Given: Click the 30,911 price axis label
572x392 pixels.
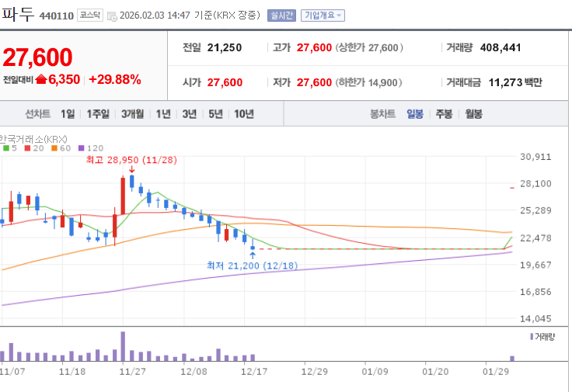Looking at the screenshot, I should (535, 157).
